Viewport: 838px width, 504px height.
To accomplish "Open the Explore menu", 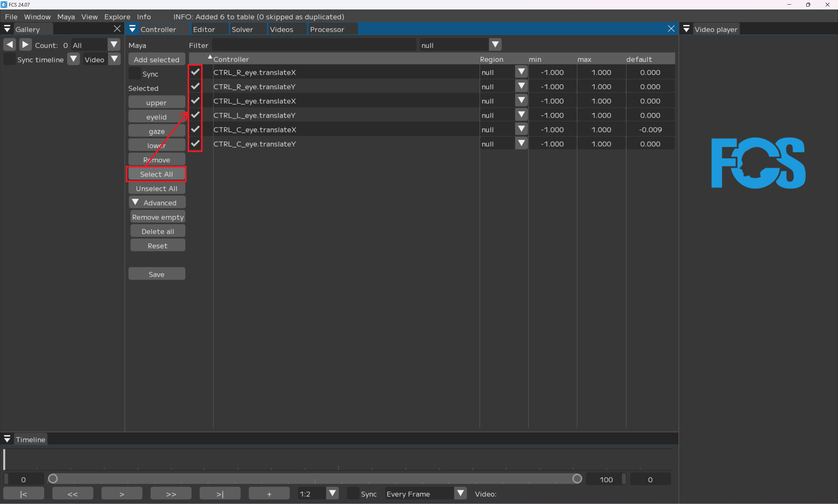I will (117, 17).
